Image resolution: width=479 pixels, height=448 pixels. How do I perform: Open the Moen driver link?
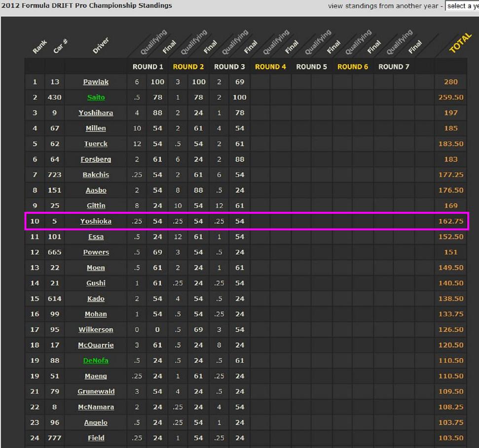[x=96, y=268]
